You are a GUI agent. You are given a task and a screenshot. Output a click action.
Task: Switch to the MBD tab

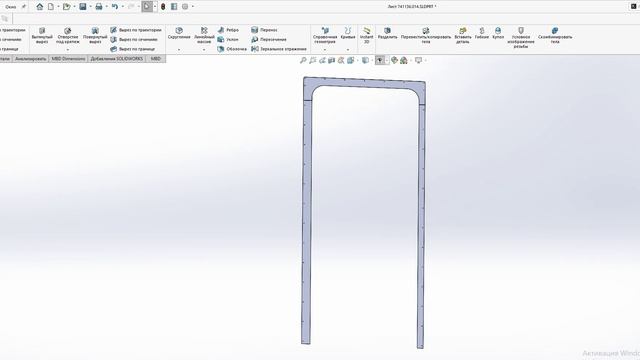[x=156, y=59]
